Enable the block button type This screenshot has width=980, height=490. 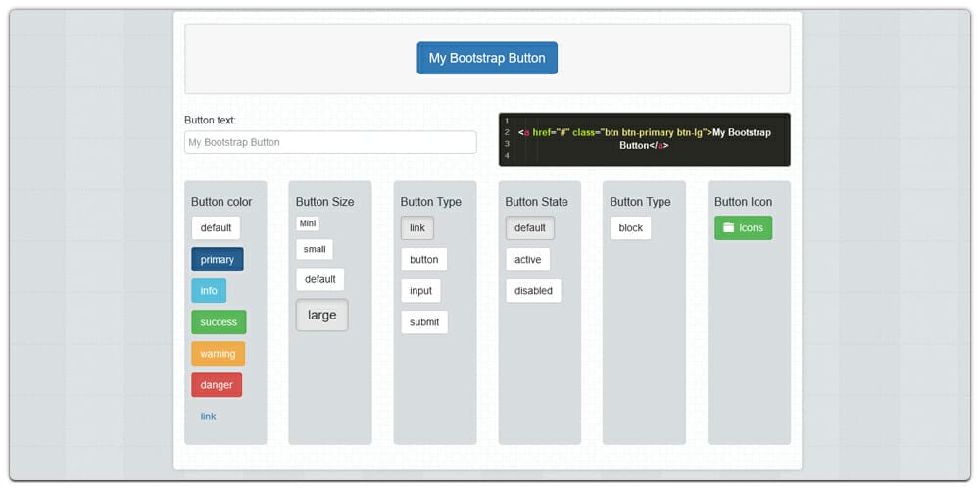[x=630, y=228]
